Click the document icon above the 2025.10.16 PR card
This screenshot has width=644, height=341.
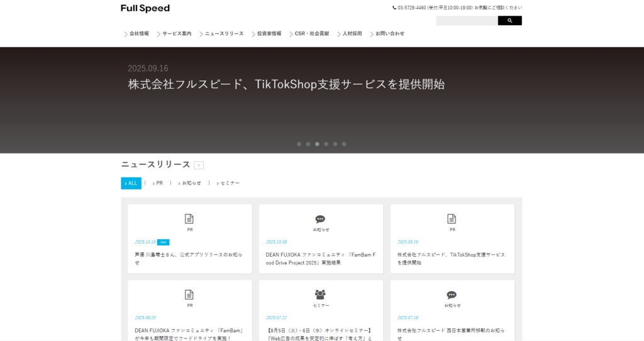tap(189, 219)
